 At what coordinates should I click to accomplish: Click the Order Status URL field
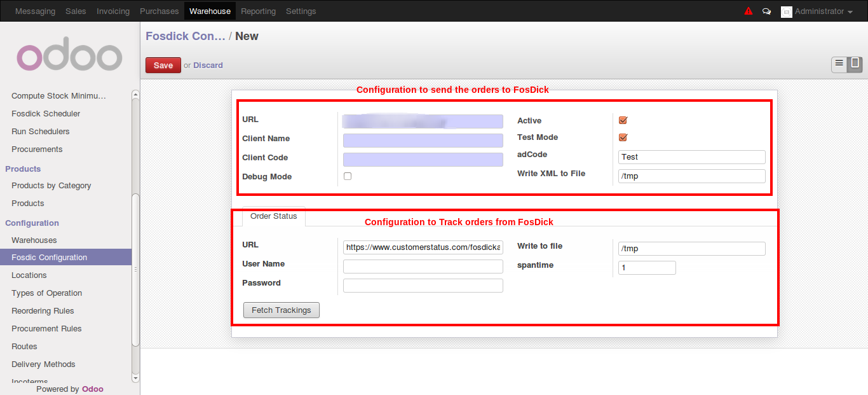pos(423,247)
